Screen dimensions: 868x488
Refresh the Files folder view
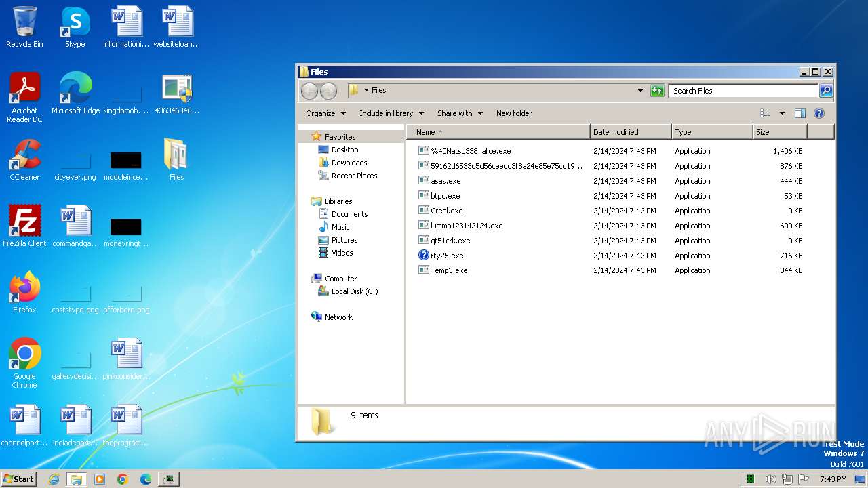pyautogui.click(x=657, y=91)
